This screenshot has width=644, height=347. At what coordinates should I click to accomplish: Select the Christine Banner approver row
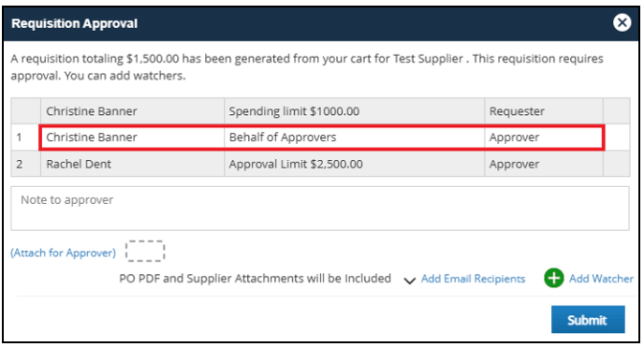[322, 137]
